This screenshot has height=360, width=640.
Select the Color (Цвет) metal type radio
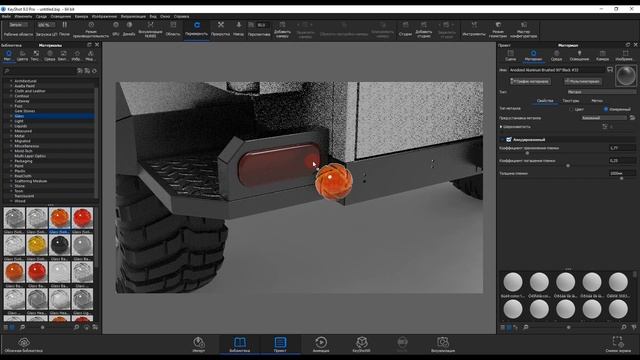(571, 109)
